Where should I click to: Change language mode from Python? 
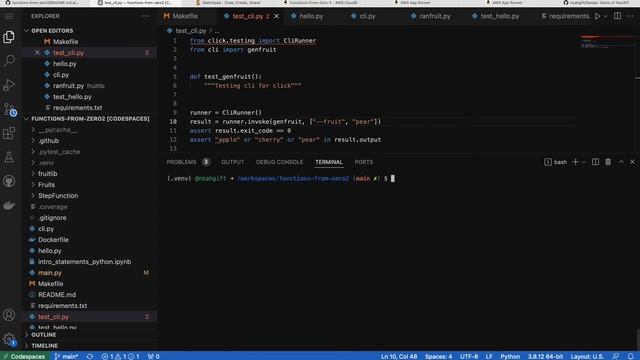pos(510,356)
